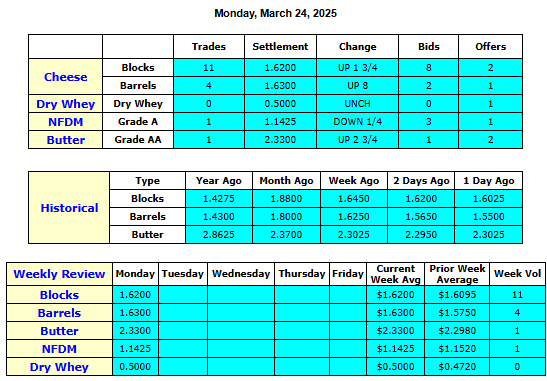Image resolution: width=547 pixels, height=381 pixels.
Task: Select the Week Vol column header
Action: click(x=517, y=274)
